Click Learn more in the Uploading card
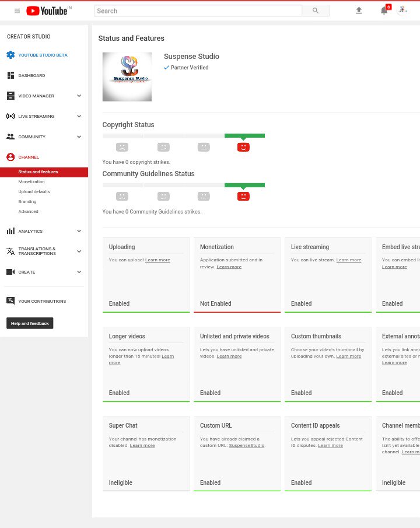420x528 pixels. click(x=157, y=260)
